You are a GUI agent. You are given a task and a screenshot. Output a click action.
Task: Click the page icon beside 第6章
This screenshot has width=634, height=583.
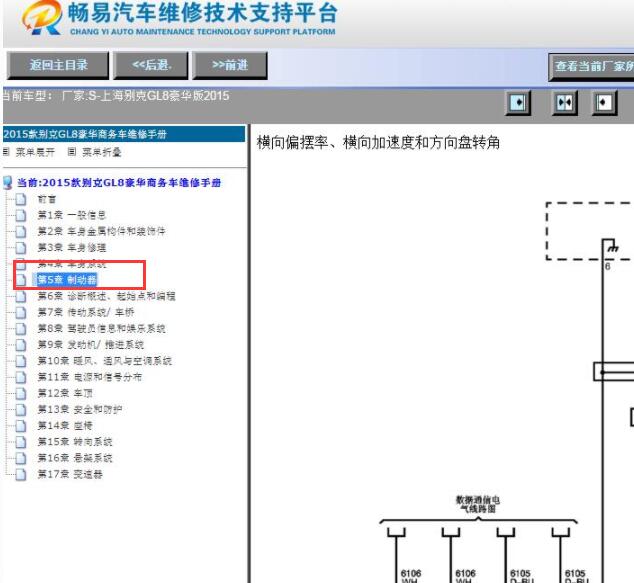[21, 296]
